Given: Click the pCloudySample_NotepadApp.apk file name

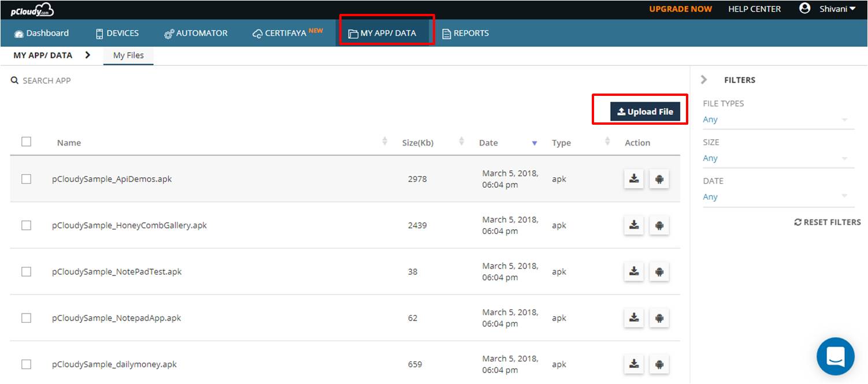Looking at the screenshot, I should pos(117,318).
